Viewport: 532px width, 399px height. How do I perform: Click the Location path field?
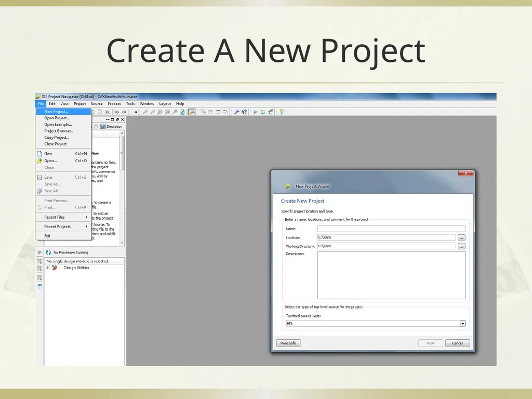pos(387,237)
